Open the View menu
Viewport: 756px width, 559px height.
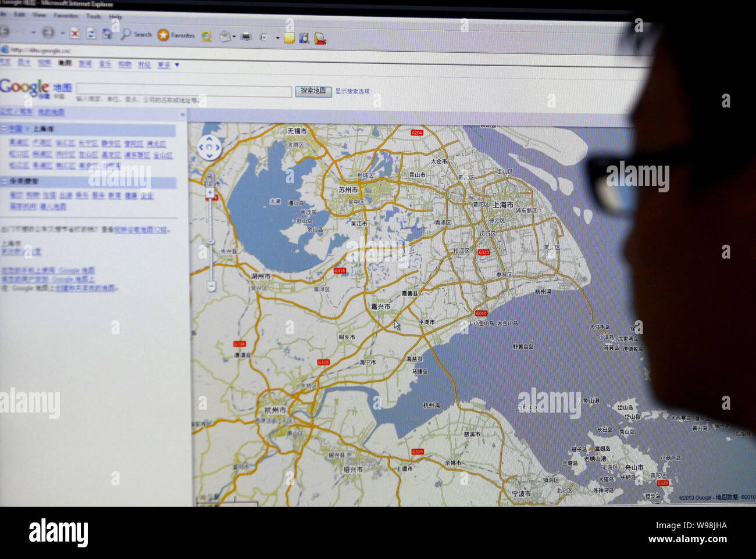[x=39, y=15]
